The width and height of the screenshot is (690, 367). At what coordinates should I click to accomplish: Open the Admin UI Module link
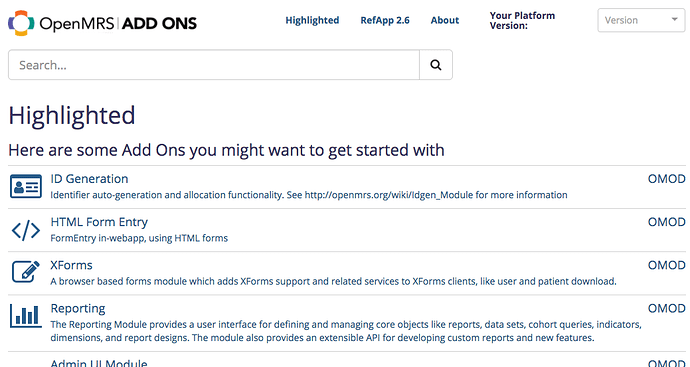pos(99,363)
